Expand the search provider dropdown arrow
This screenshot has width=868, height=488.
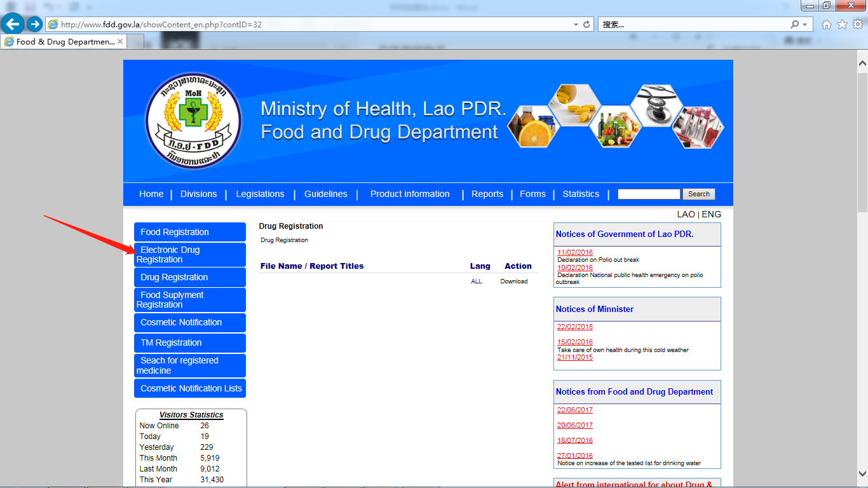coord(805,24)
